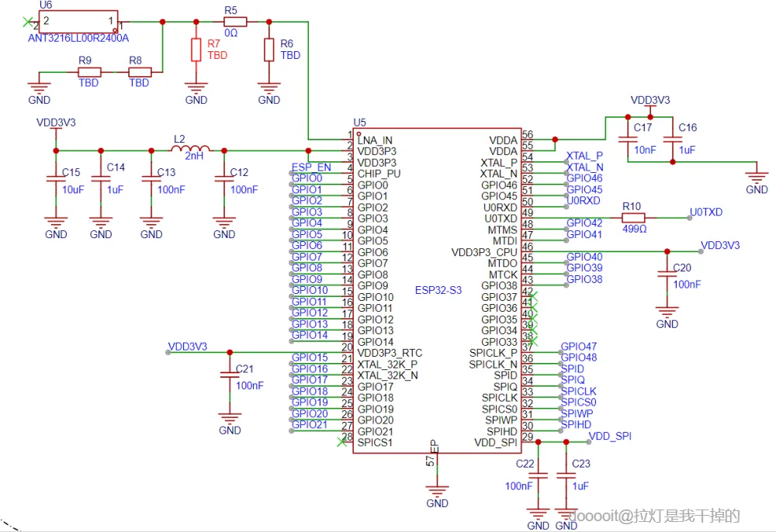Click the CHIP_PU pin name

click(x=379, y=174)
